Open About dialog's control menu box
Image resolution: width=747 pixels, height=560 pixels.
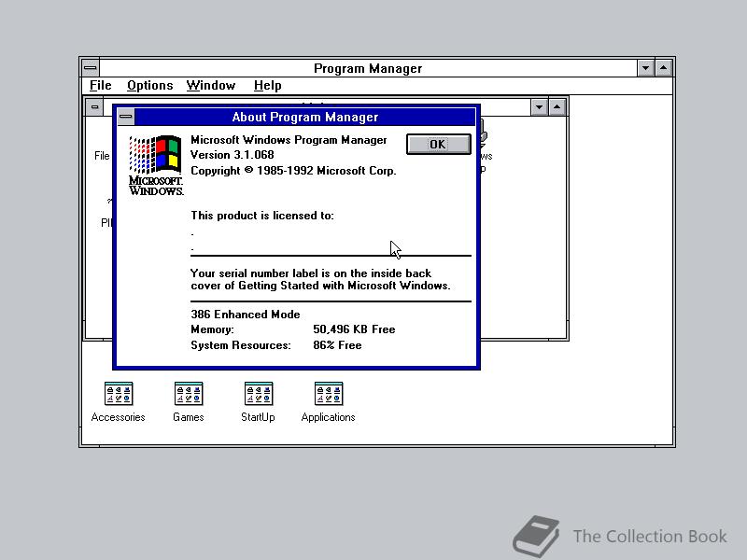tap(126, 117)
